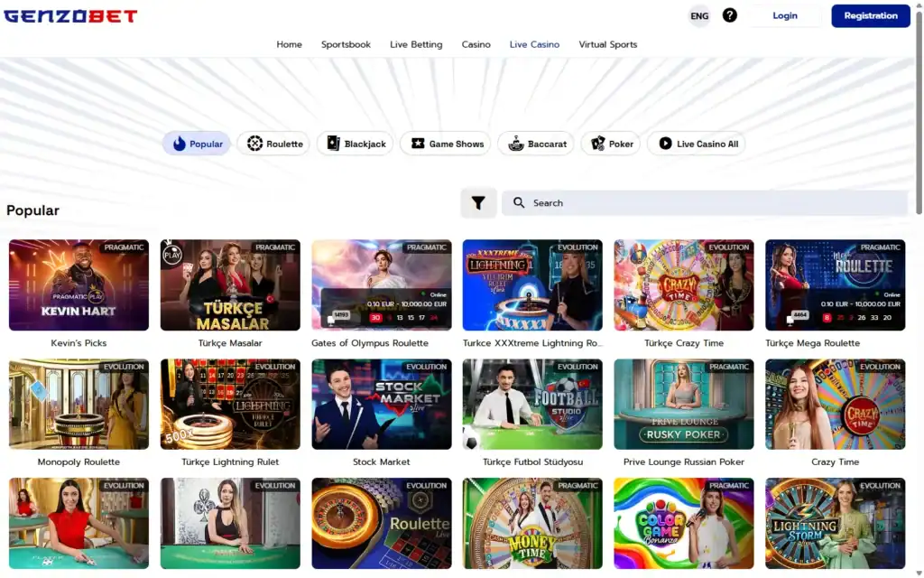Select the Baccarat category tab
This screenshot has width=924, height=578.
coord(536,144)
